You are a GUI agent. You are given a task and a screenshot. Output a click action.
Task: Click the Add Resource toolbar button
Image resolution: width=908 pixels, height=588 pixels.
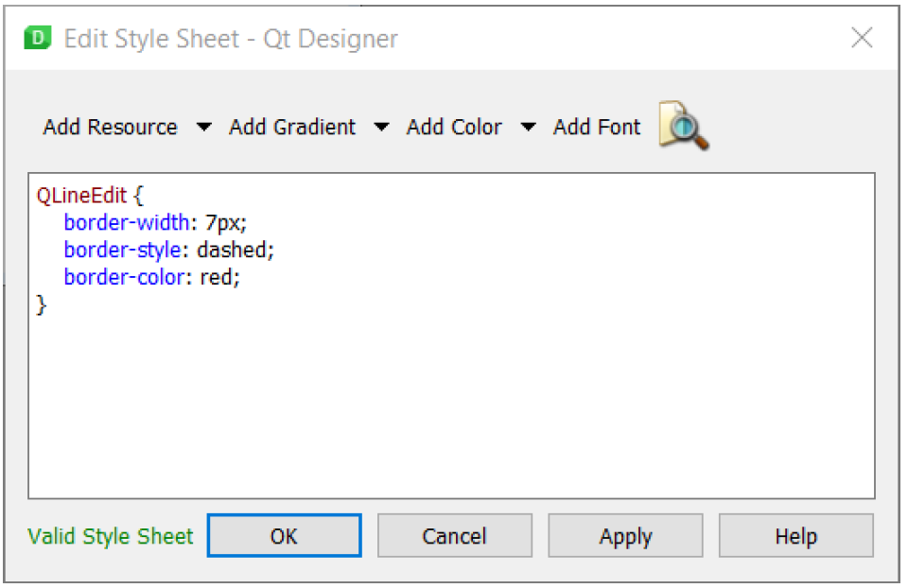click(x=110, y=127)
